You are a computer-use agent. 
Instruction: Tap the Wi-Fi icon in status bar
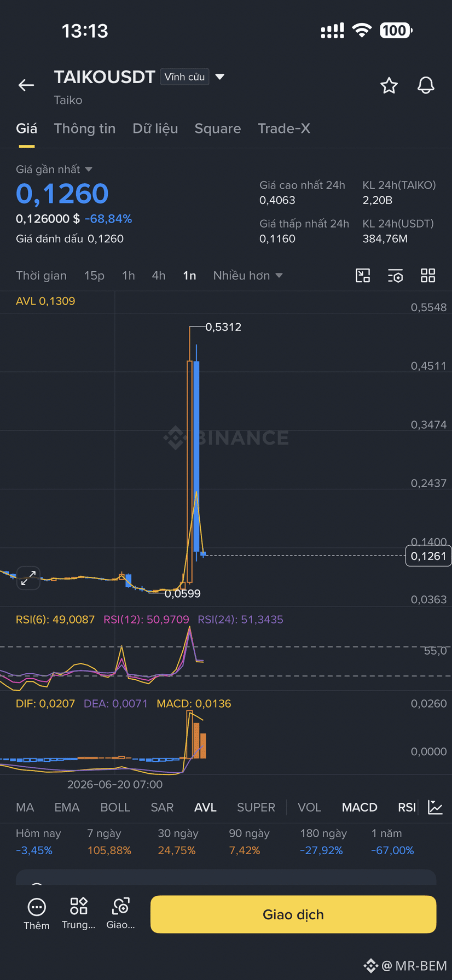tap(362, 30)
